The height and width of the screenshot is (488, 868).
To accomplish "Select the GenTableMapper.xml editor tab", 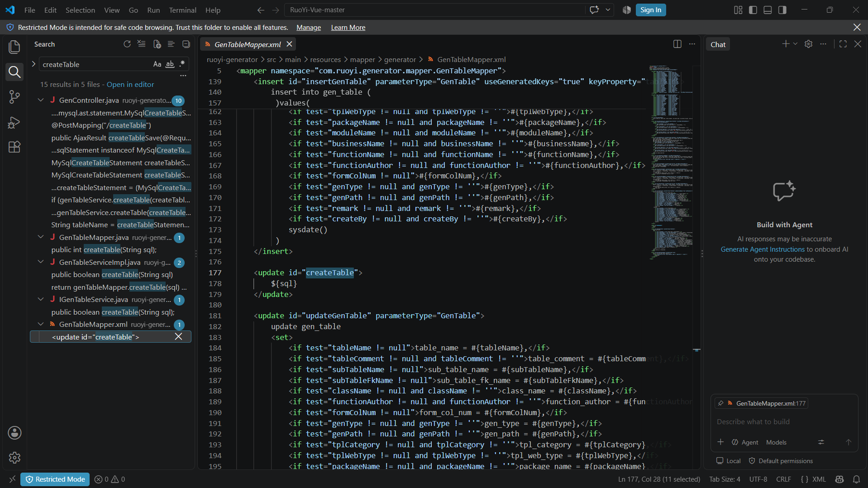I will (x=247, y=45).
